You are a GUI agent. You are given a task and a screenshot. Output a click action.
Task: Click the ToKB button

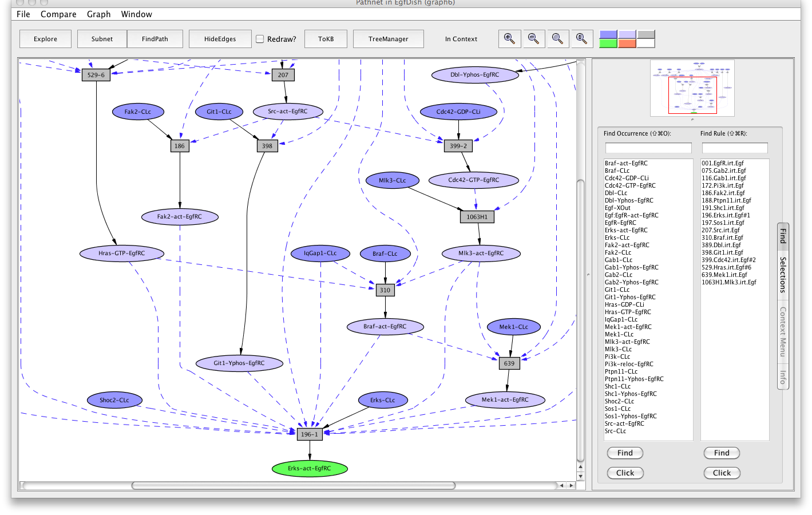[x=326, y=39]
